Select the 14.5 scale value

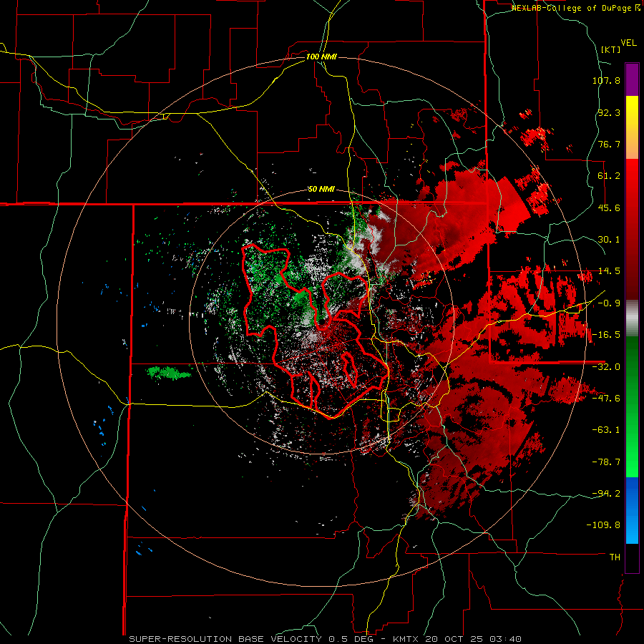pyautogui.click(x=609, y=271)
